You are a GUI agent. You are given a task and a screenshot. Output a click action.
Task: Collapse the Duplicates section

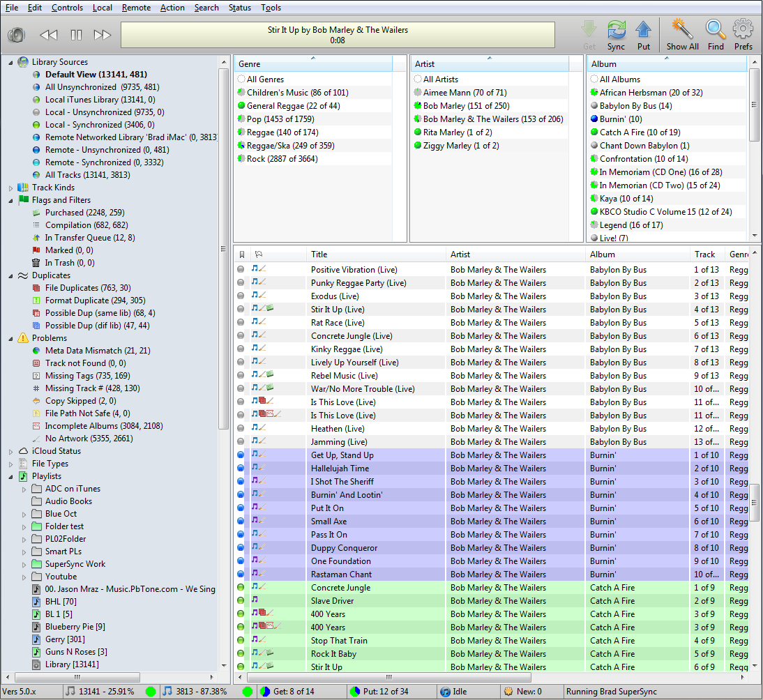[11, 275]
